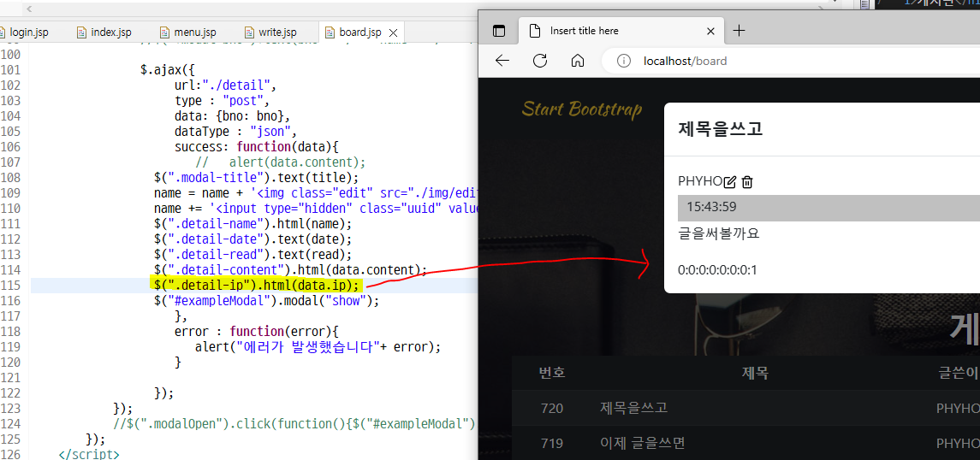Screen dimensions: 980x460
Task: Open a new browser tab
Action: tap(739, 31)
